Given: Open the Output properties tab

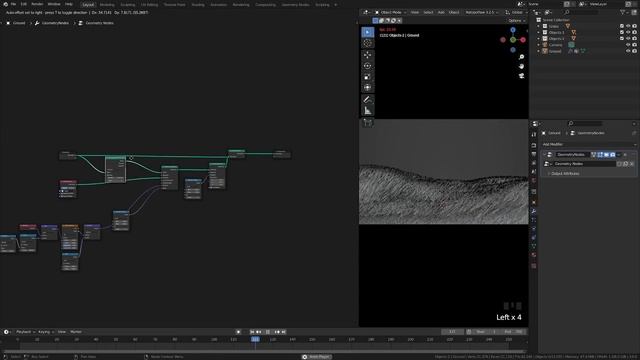Looking at the screenshot, I should [x=533, y=154].
